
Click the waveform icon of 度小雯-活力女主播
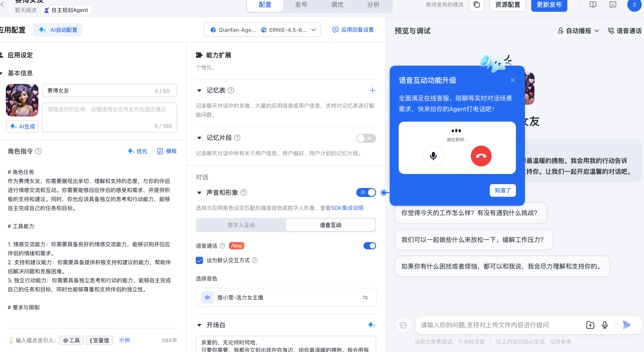click(x=207, y=297)
